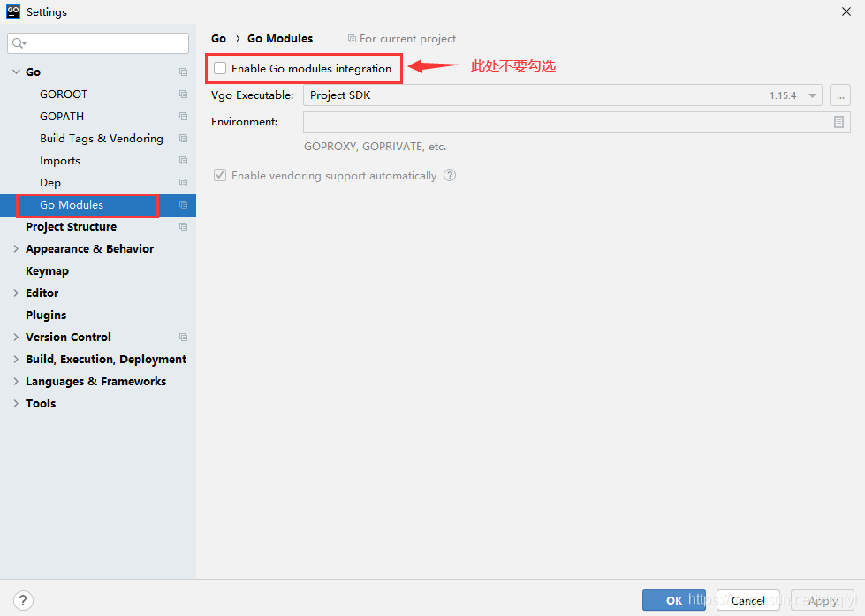865x616 pixels.
Task: Click the Cancel button
Action: point(748,600)
